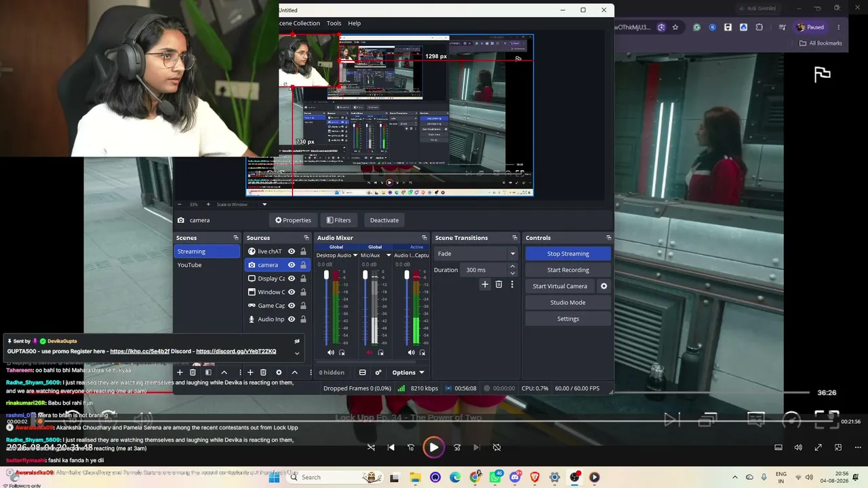Click Start Recording in OBS
868x488 pixels.
(568, 270)
